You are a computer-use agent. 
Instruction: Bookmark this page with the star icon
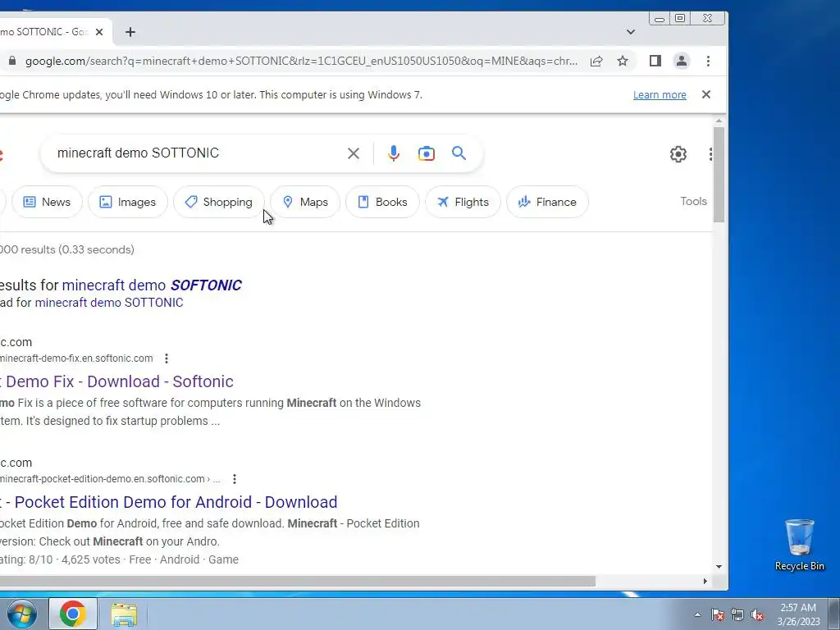click(623, 61)
